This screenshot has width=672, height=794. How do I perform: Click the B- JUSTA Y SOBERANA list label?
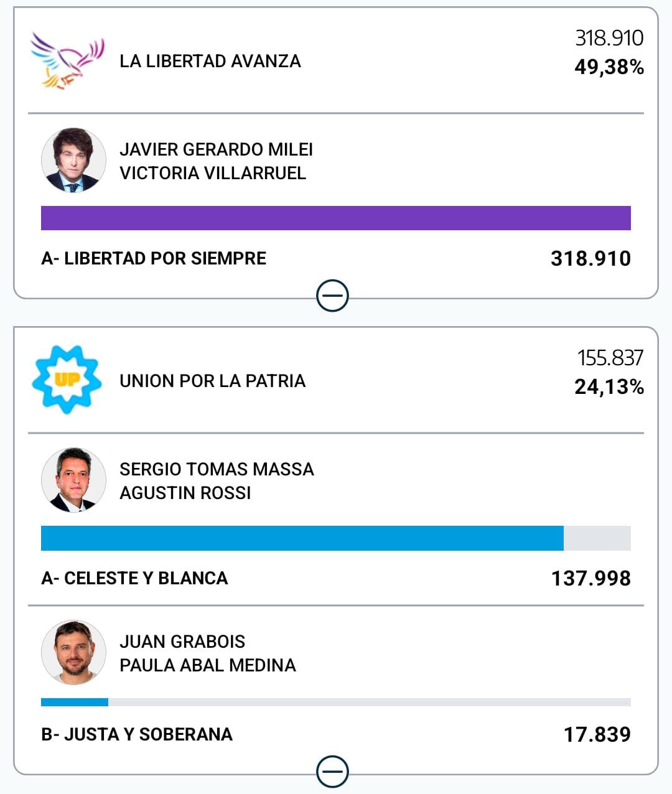pos(137,734)
